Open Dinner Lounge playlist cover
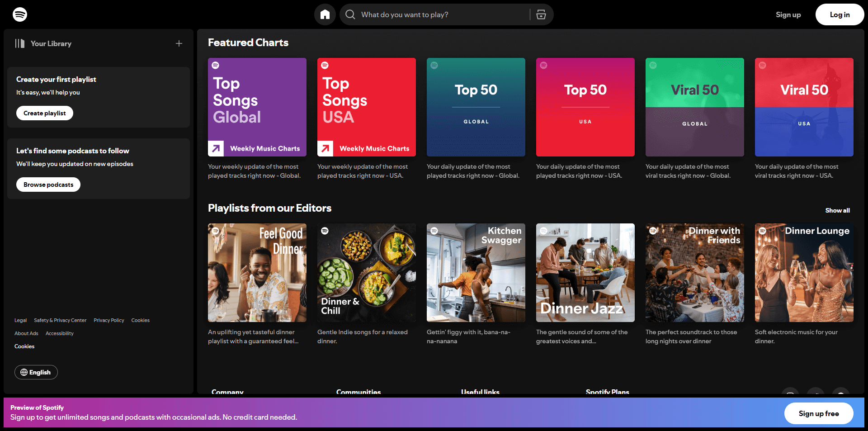Viewport: 868px width, 431px height. tap(804, 273)
